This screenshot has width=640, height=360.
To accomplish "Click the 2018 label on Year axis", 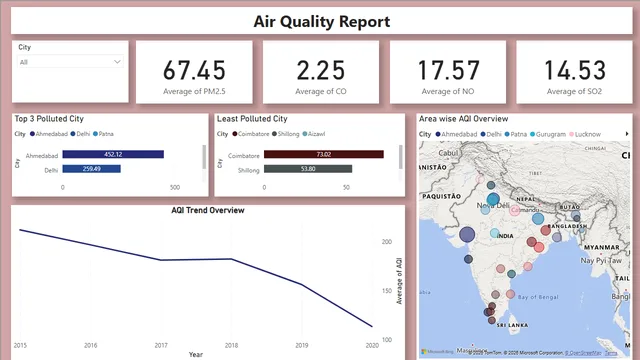I will click(231, 345).
